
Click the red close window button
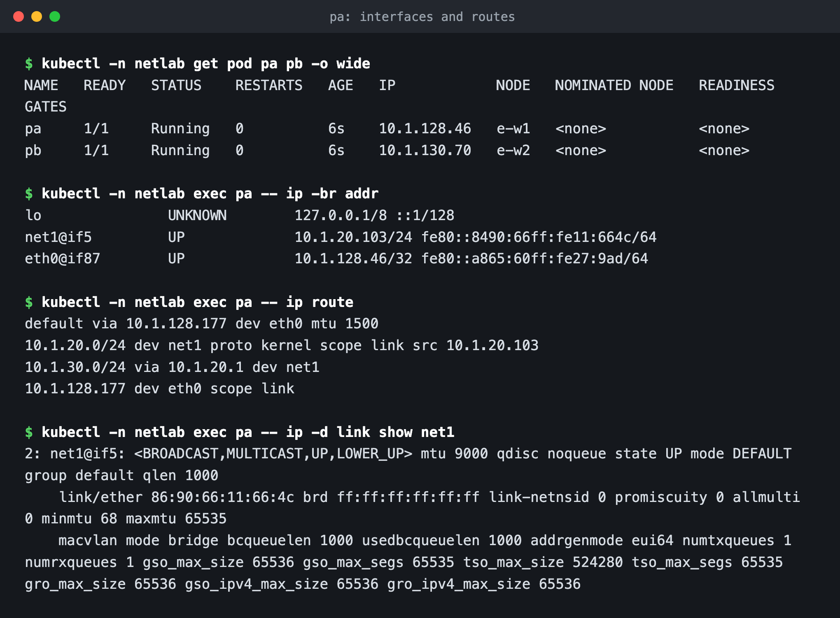pos(19,16)
